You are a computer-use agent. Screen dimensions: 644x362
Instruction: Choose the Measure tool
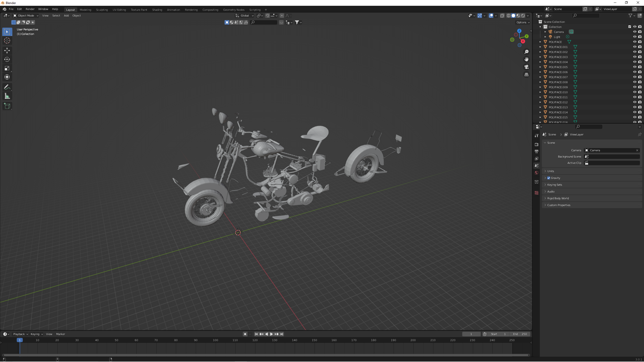[7, 96]
